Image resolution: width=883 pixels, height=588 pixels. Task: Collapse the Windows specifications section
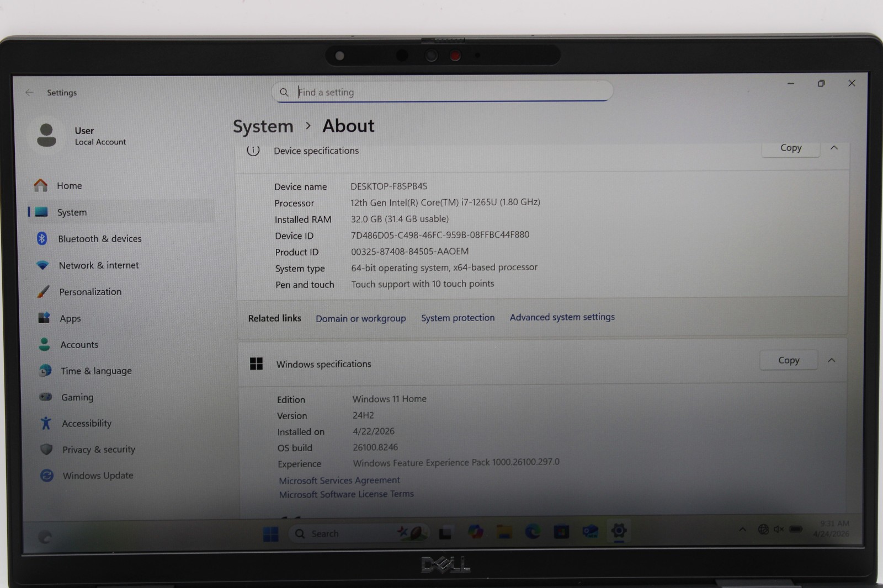click(x=832, y=360)
